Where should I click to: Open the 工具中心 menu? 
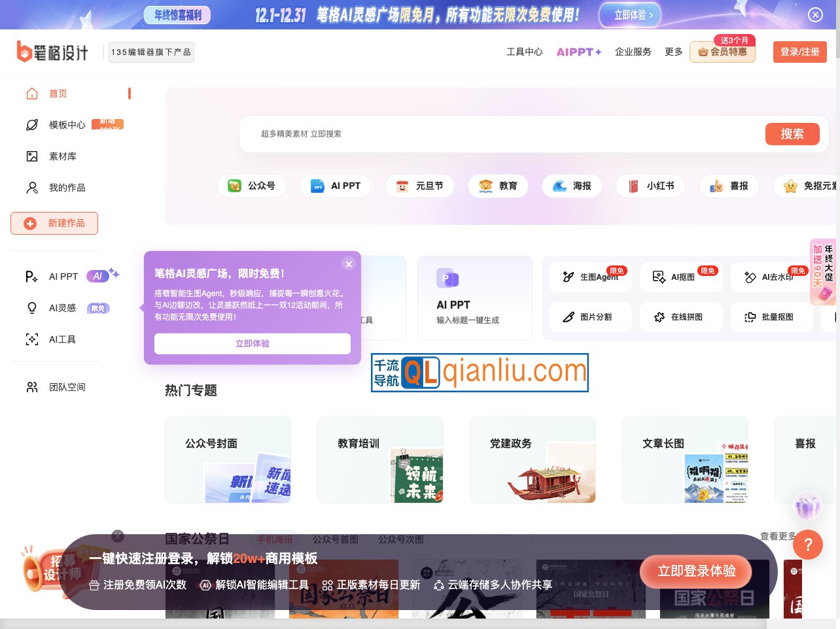[525, 52]
